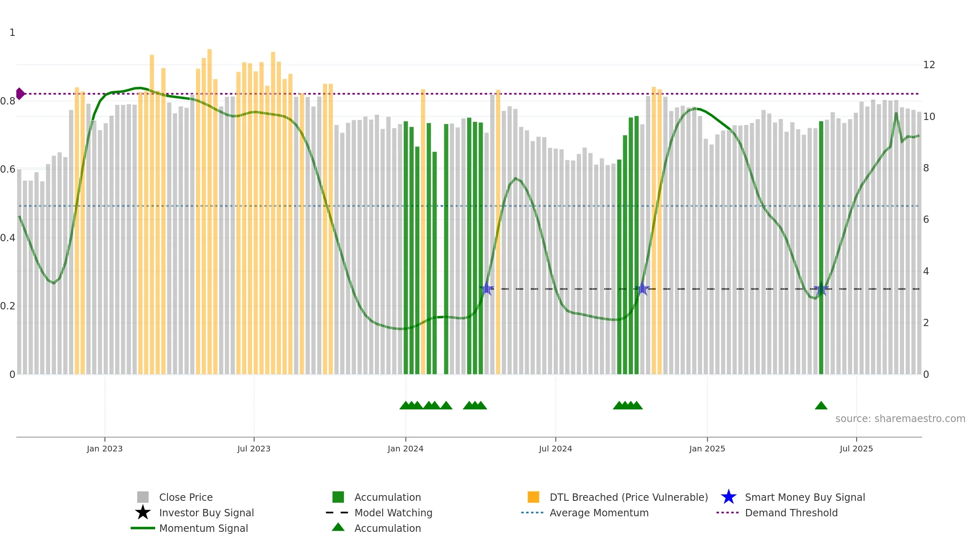Screen dimensions: 980x551
Task: Click the first blue buy signal star on chart
Action: 487,289
